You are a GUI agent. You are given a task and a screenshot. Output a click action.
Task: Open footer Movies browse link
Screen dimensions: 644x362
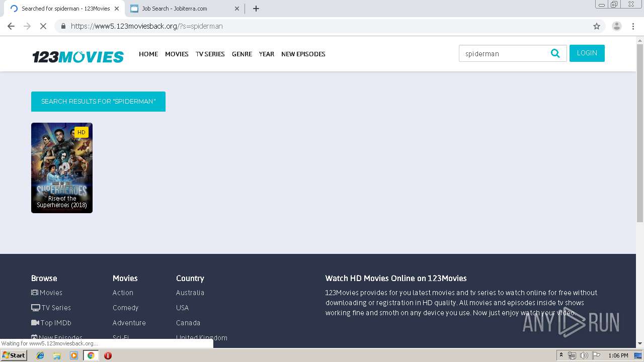click(x=51, y=293)
